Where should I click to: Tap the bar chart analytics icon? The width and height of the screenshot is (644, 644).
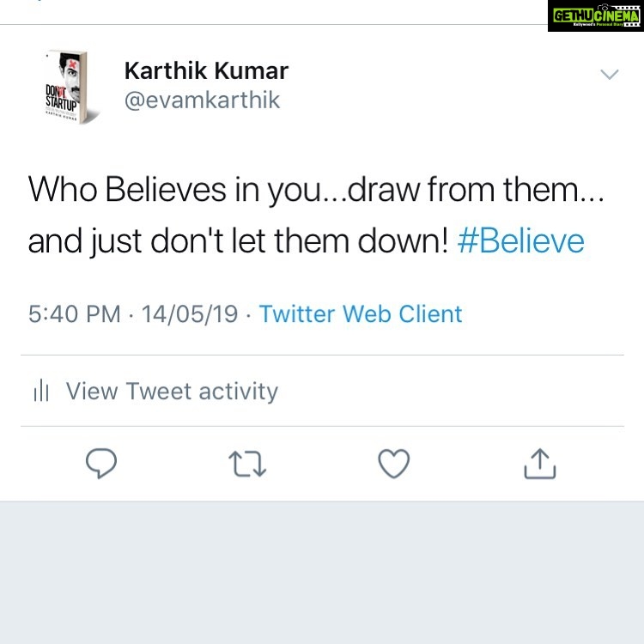pos(41,390)
